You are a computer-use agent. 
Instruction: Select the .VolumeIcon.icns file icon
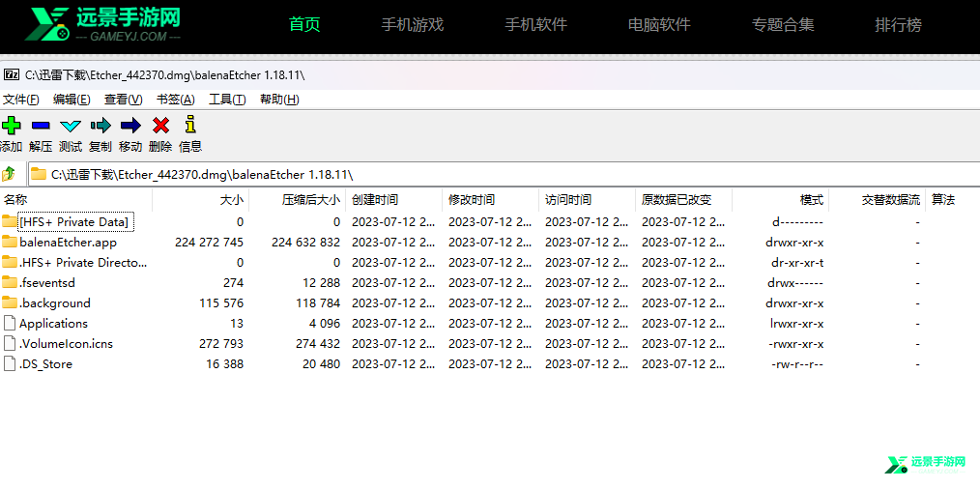[10, 343]
